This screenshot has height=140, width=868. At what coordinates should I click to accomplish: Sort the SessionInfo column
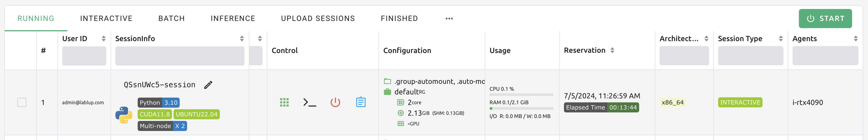pos(242,39)
